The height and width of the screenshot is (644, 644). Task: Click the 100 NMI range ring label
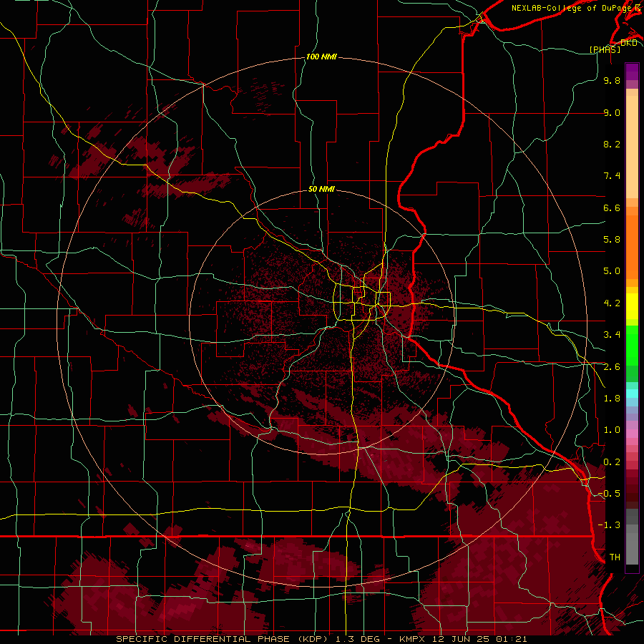(x=321, y=57)
